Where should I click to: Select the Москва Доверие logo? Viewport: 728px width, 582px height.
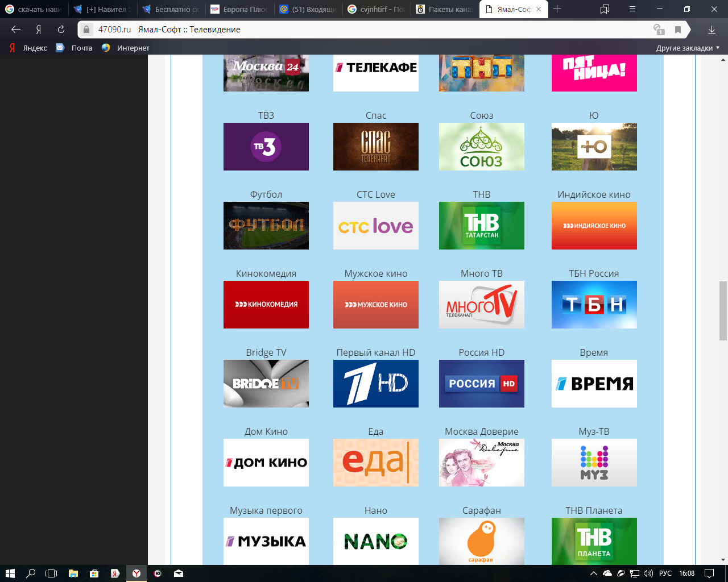point(482,463)
